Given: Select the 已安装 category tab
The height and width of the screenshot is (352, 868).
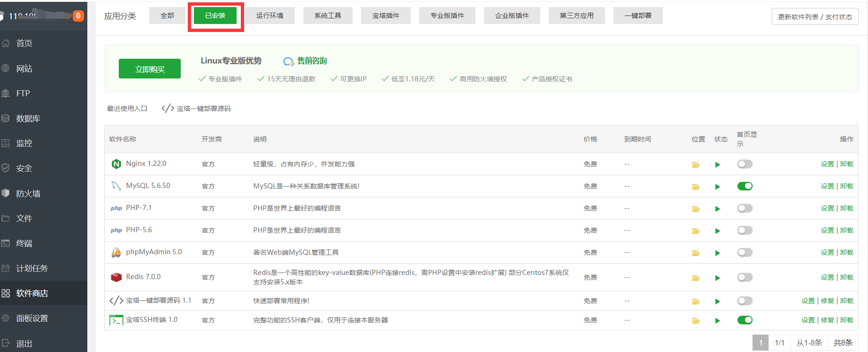Looking at the screenshot, I should [215, 16].
